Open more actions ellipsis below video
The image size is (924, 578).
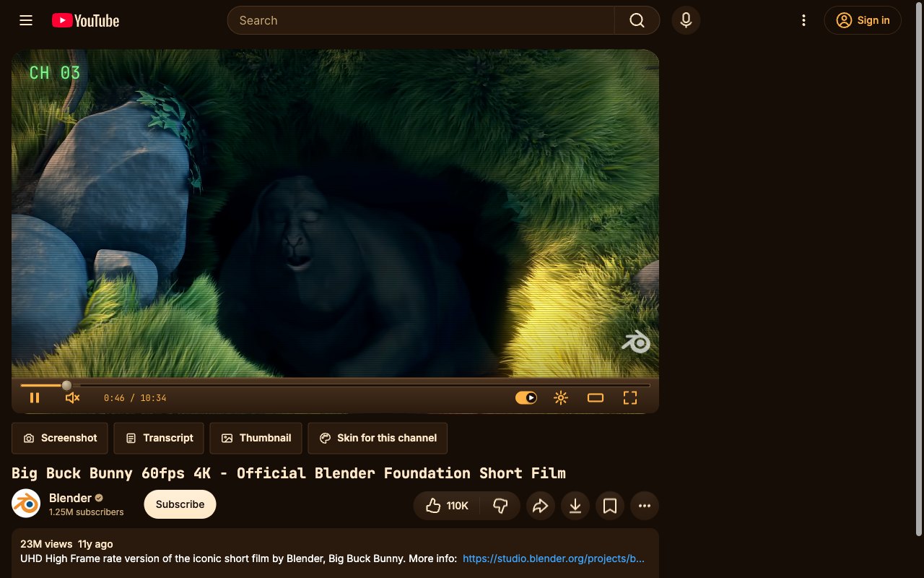[x=645, y=506]
